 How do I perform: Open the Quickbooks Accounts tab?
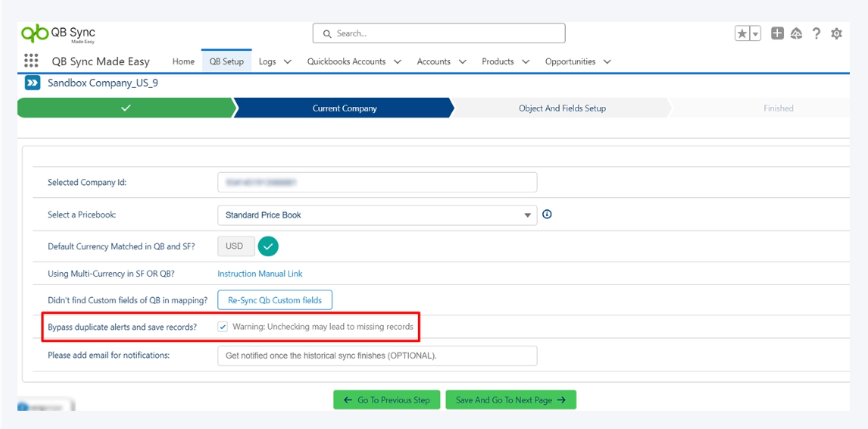click(x=347, y=61)
